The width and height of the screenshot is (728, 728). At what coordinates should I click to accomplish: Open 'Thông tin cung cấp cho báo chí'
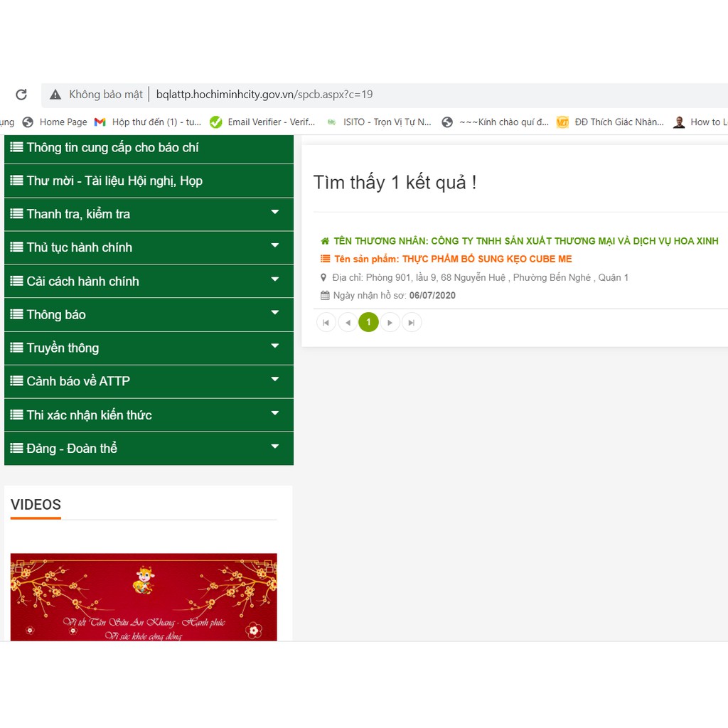(x=112, y=148)
